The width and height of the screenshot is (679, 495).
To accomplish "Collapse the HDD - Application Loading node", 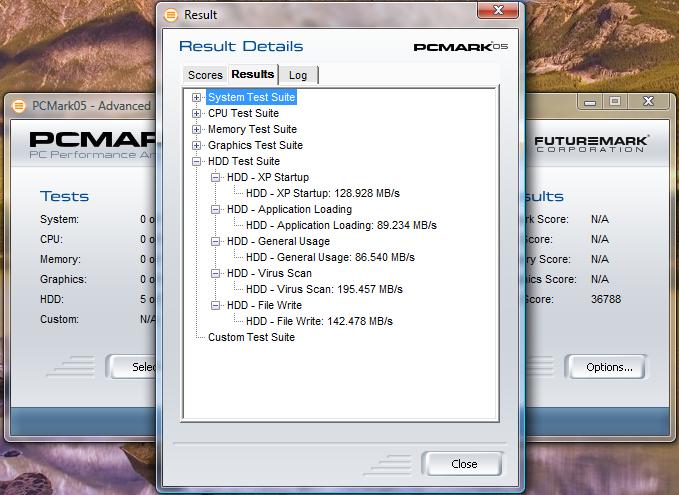I will tap(215, 210).
